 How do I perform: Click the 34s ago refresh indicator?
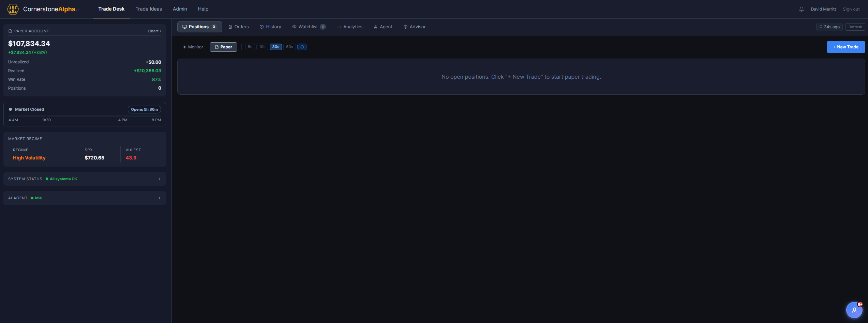(x=829, y=27)
